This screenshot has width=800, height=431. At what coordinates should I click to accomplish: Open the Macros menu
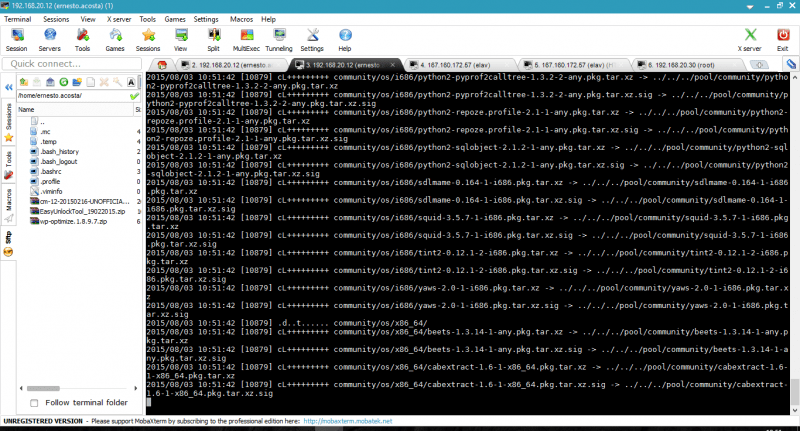pos(240,19)
